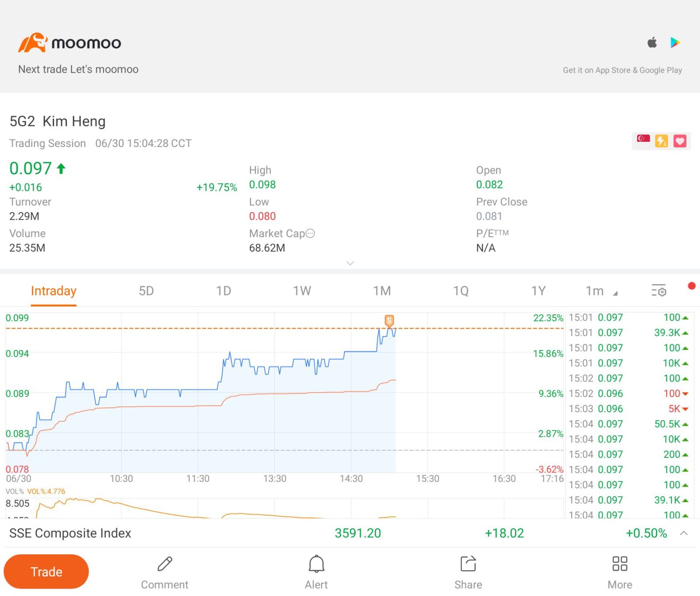Switch to the 1M chart tab

(382, 291)
